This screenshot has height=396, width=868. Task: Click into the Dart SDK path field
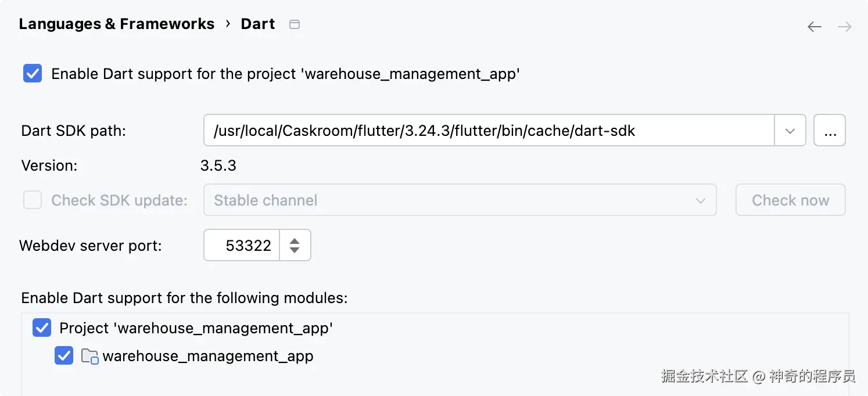[488, 131]
